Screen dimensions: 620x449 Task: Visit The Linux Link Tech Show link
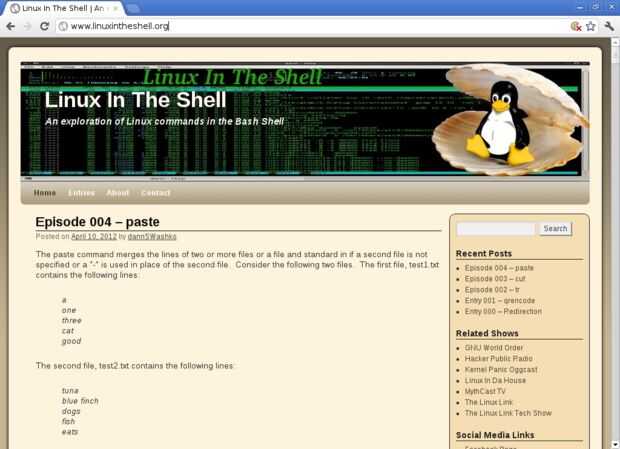[x=508, y=413]
